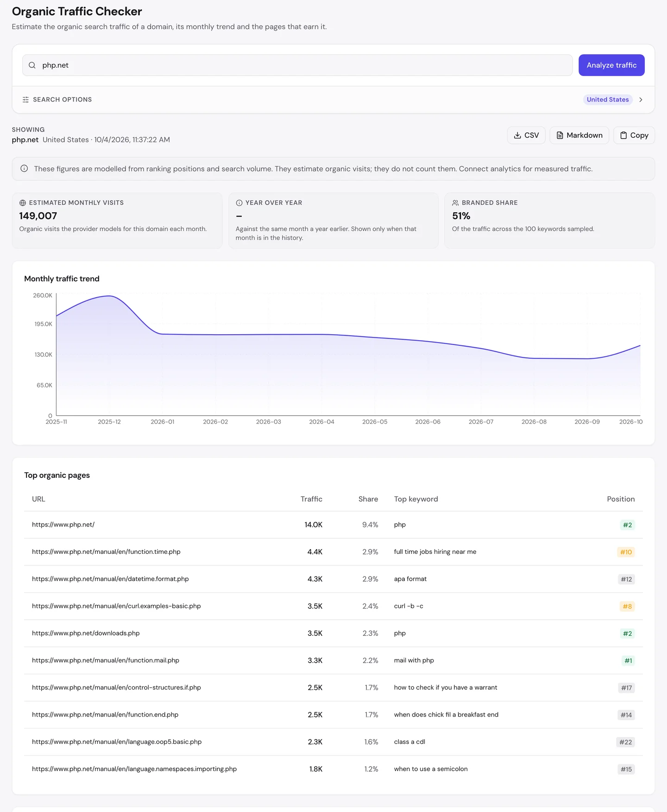Screen dimensions: 667x812
Task: Click the info icon in the modelled figures notice
Action: click(x=24, y=169)
